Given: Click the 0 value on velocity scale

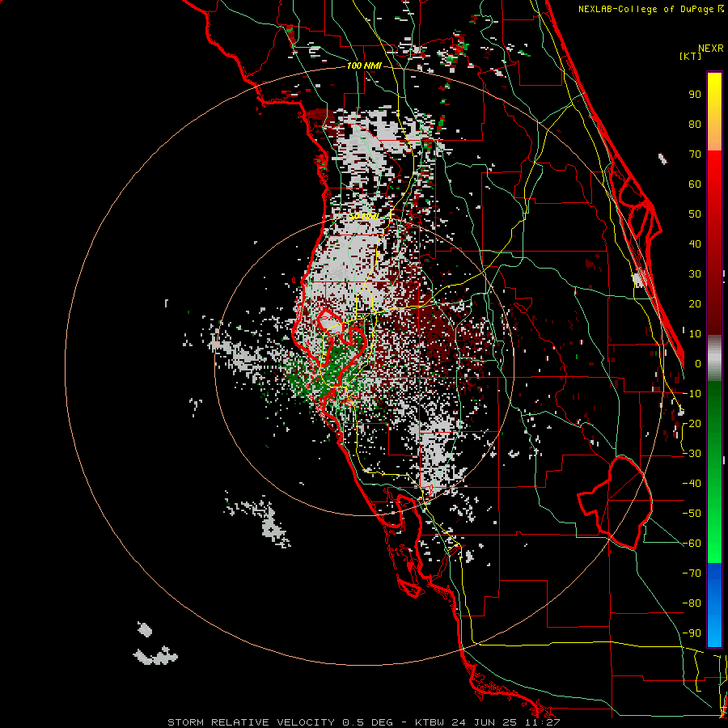Looking at the screenshot, I should (698, 364).
